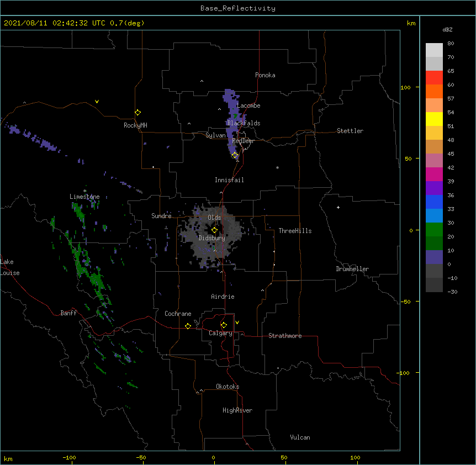This screenshot has width=476, height=465.
Task: Click the Drumheller label
Action: pyautogui.click(x=352, y=269)
